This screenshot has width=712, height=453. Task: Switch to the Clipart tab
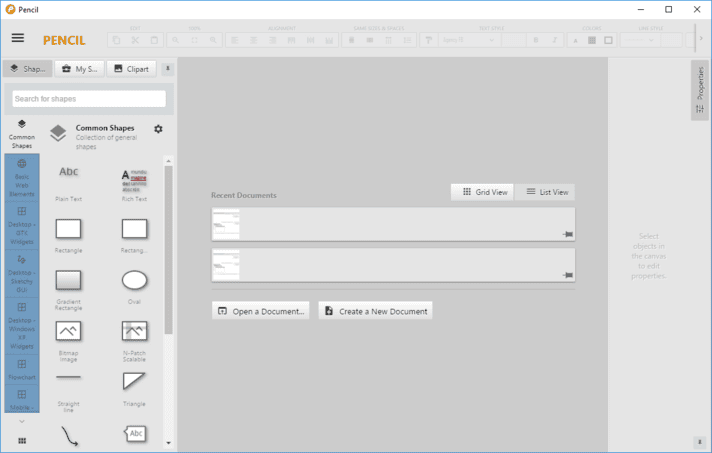click(131, 69)
